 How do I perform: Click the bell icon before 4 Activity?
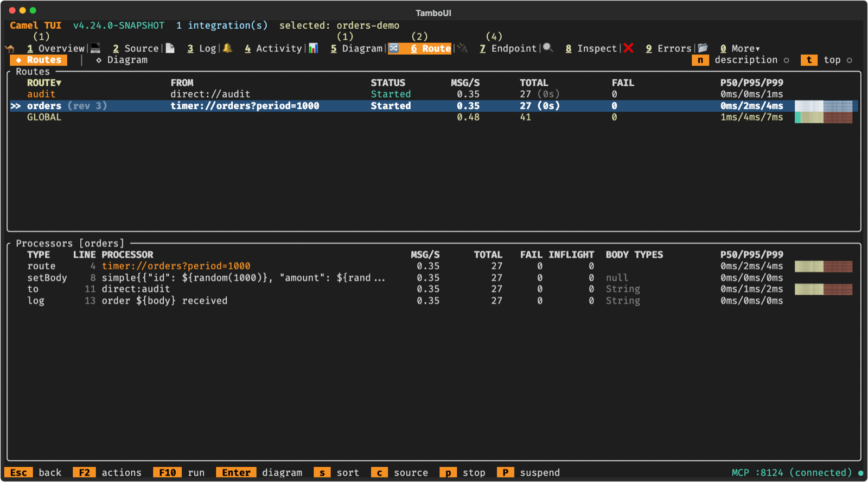(227, 48)
